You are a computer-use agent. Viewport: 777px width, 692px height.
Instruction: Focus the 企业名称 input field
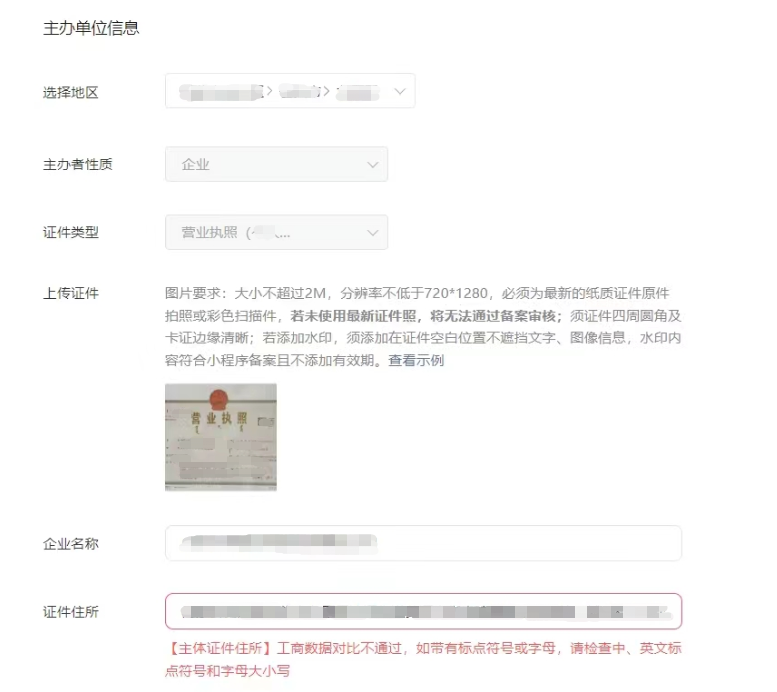(x=423, y=543)
